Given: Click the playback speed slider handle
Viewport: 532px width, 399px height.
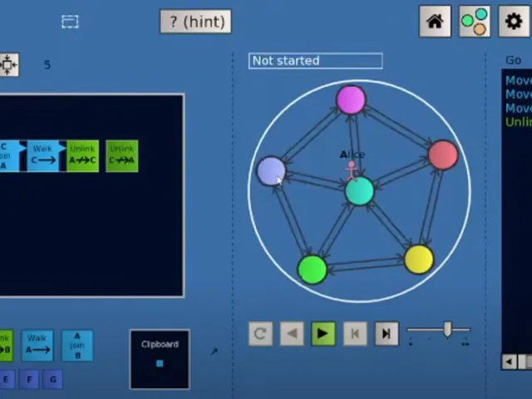Looking at the screenshot, I should click(x=448, y=329).
